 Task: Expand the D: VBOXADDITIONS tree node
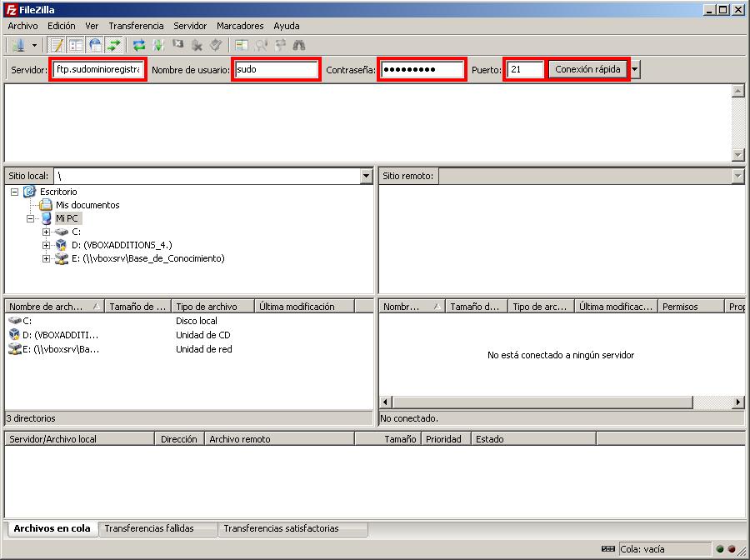click(x=46, y=245)
